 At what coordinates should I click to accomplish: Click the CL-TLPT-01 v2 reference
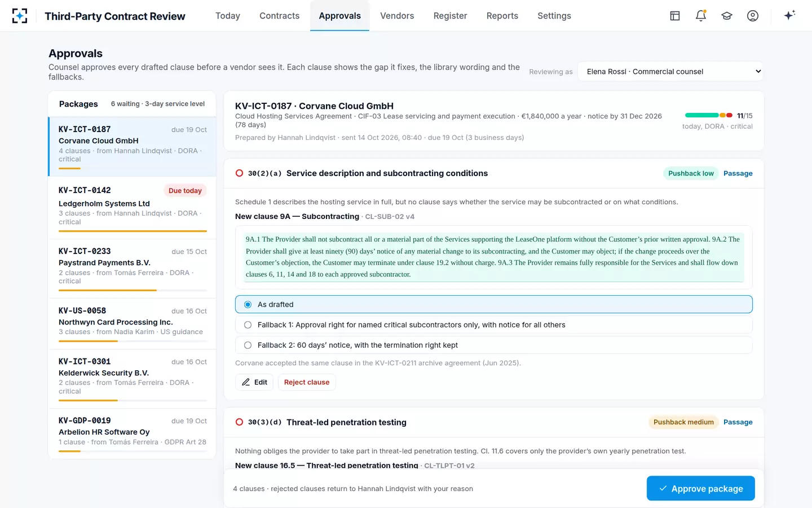pyautogui.click(x=449, y=466)
